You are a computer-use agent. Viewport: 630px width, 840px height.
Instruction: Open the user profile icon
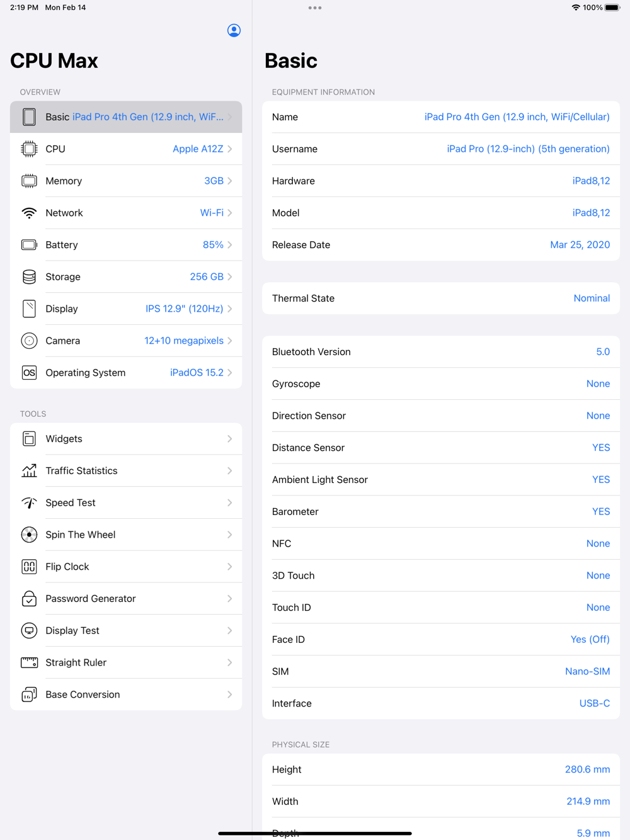[x=234, y=30]
